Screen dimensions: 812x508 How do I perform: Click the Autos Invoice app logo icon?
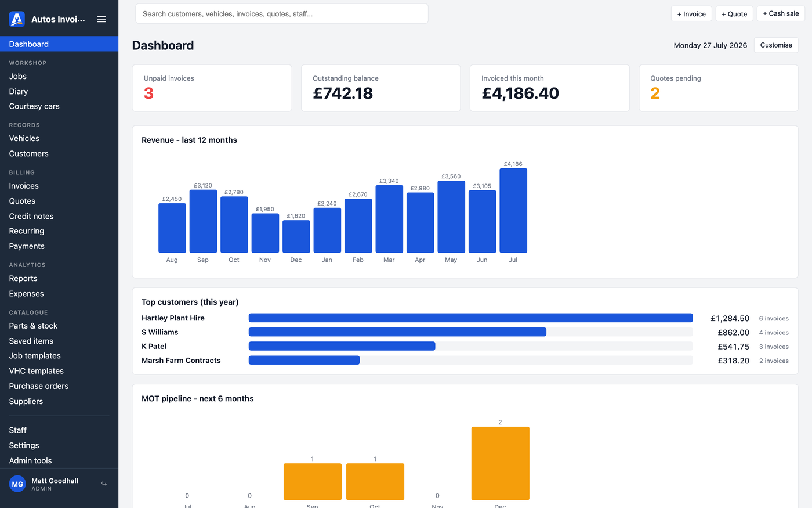pos(17,19)
